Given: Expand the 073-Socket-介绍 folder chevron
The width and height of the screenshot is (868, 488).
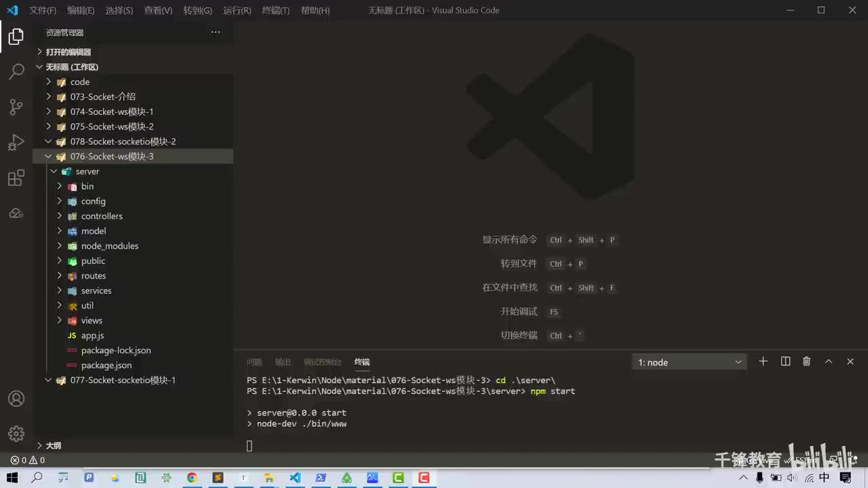Looking at the screenshot, I should pyautogui.click(x=48, y=97).
